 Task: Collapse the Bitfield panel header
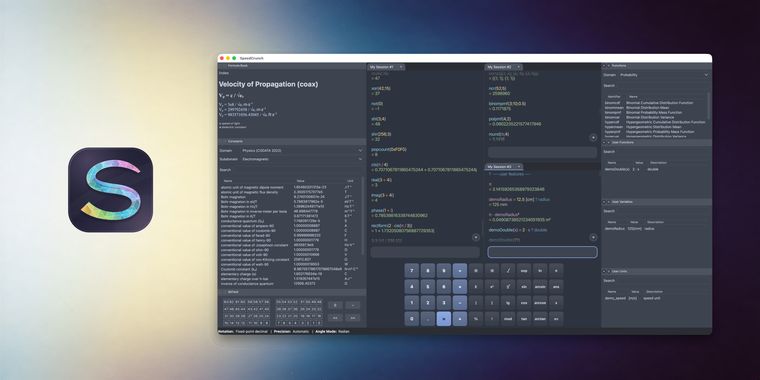[x=292, y=292]
